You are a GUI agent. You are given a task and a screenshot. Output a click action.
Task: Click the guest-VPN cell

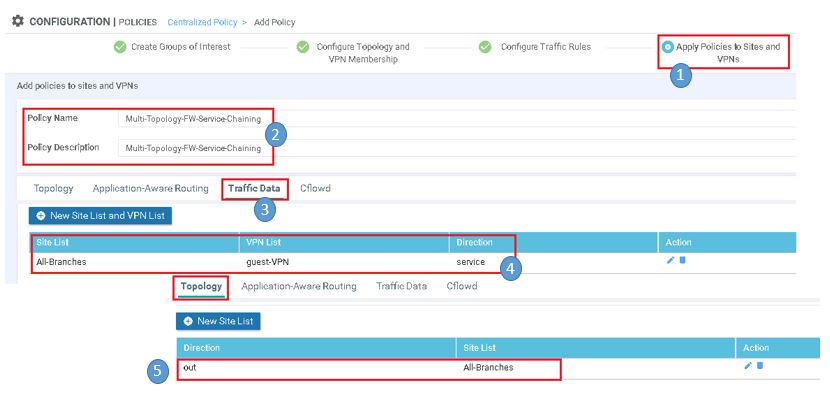point(267,262)
